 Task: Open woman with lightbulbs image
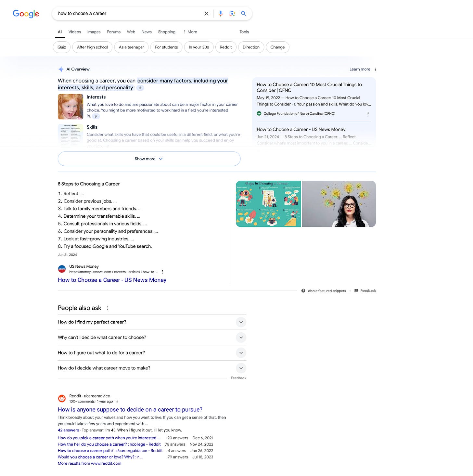click(x=339, y=204)
